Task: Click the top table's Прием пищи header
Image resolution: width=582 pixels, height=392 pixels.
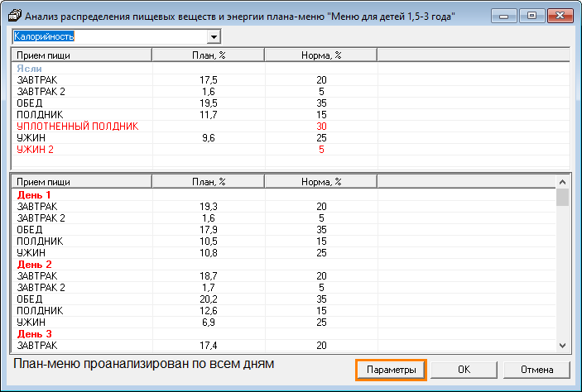Action: [x=80, y=55]
